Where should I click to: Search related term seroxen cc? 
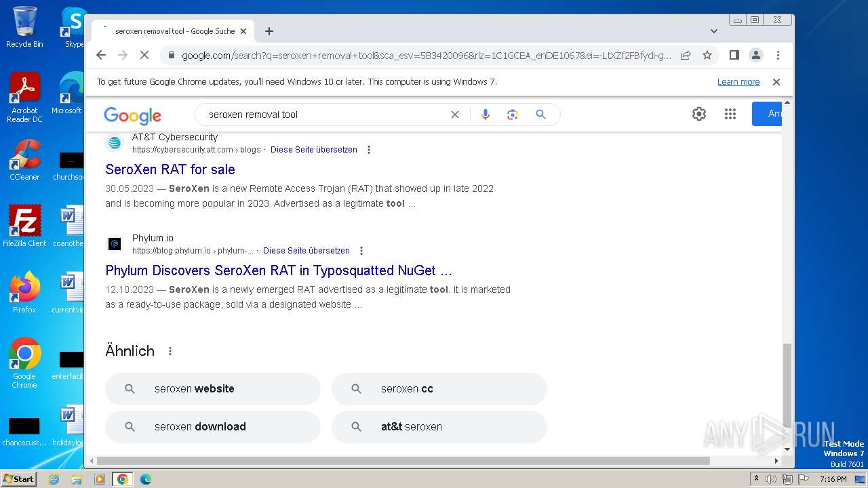(439, 389)
